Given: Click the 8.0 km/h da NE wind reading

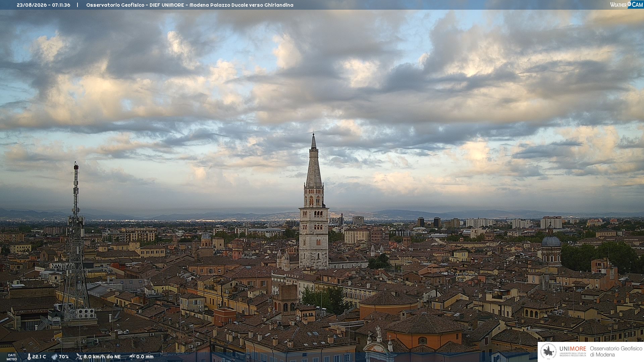Looking at the screenshot, I should pyautogui.click(x=102, y=357).
